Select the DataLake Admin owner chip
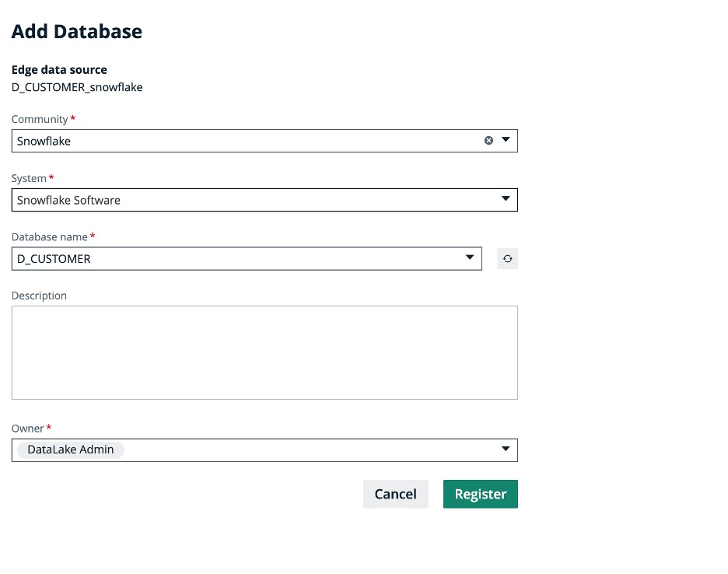The height and width of the screenshot is (574, 728). pyautogui.click(x=70, y=450)
